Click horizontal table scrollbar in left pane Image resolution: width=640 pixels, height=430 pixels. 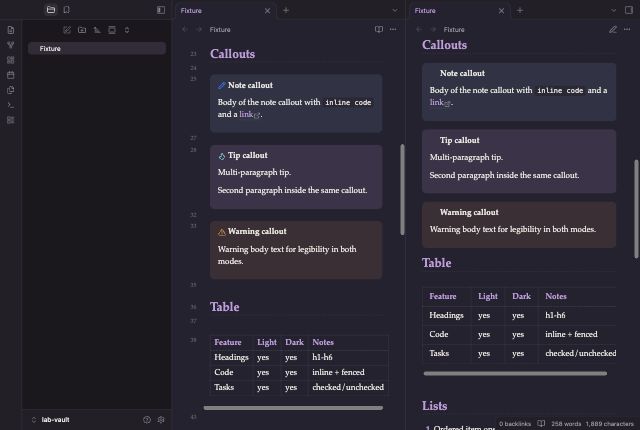(x=293, y=408)
